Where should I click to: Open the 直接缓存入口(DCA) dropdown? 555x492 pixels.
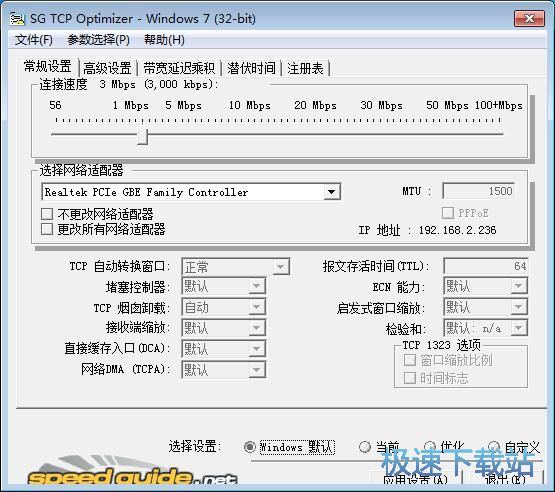[x=224, y=349]
